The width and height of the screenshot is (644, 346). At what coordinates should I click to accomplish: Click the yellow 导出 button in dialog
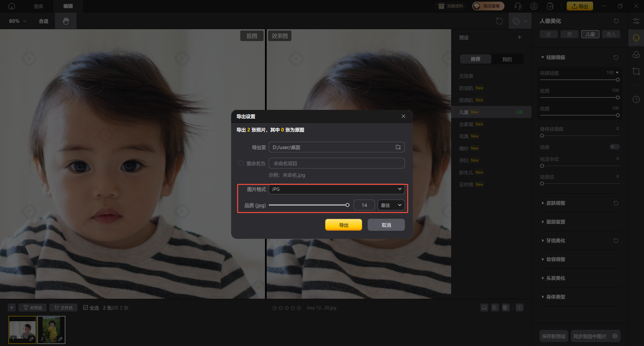343,225
